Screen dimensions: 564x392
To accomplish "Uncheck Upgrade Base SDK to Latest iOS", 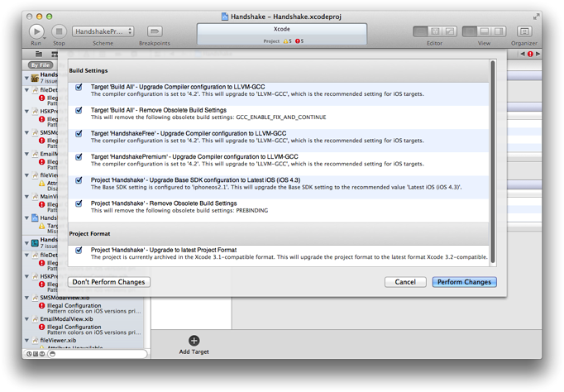I will [79, 180].
